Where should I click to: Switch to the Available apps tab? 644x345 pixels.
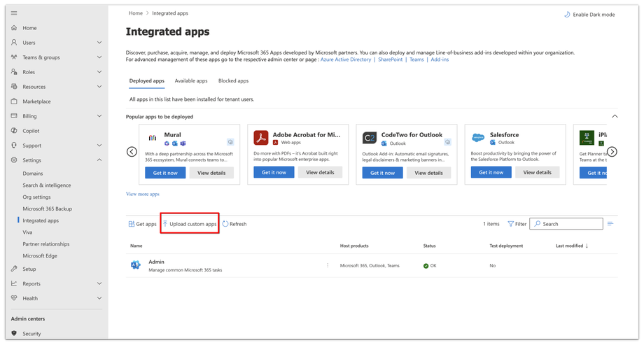click(190, 81)
